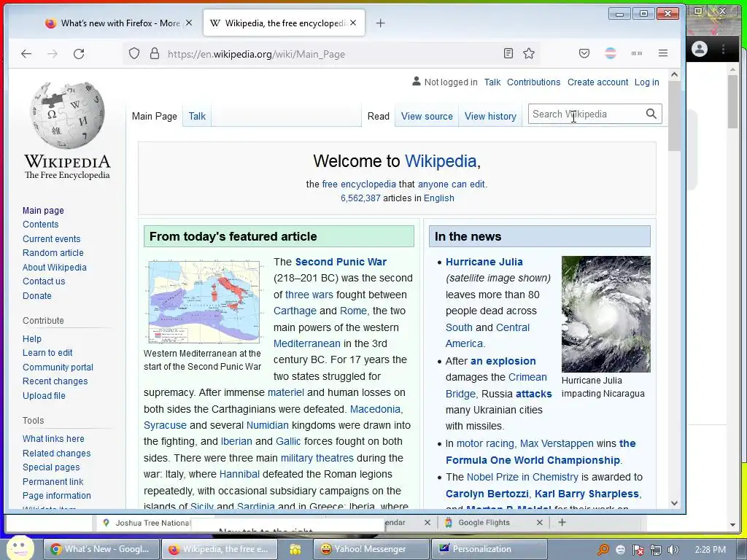Image resolution: width=747 pixels, height=560 pixels.
Task: Open Random article in sidebar
Action: pos(53,253)
